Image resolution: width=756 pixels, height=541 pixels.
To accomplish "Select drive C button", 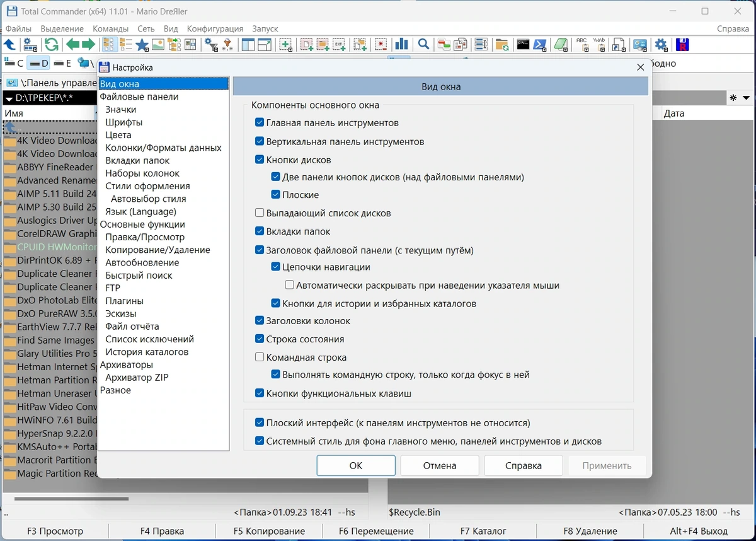I will pos(14,63).
